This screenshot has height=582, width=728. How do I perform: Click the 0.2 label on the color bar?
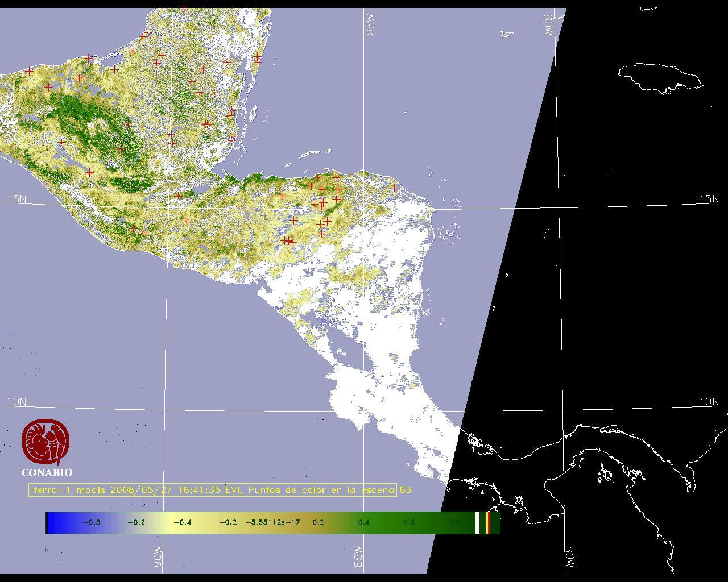coord(318,522)
